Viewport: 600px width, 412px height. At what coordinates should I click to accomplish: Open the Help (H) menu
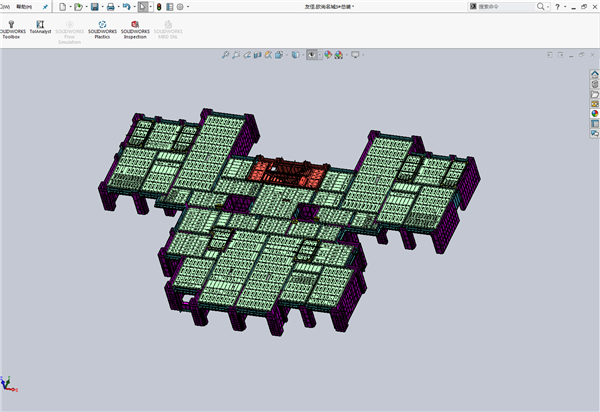click(22, 7)
